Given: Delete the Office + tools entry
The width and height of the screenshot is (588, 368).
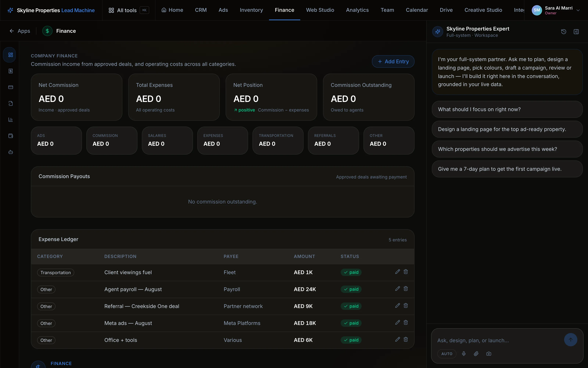Looking at the screenshot, I should point(406,339).
